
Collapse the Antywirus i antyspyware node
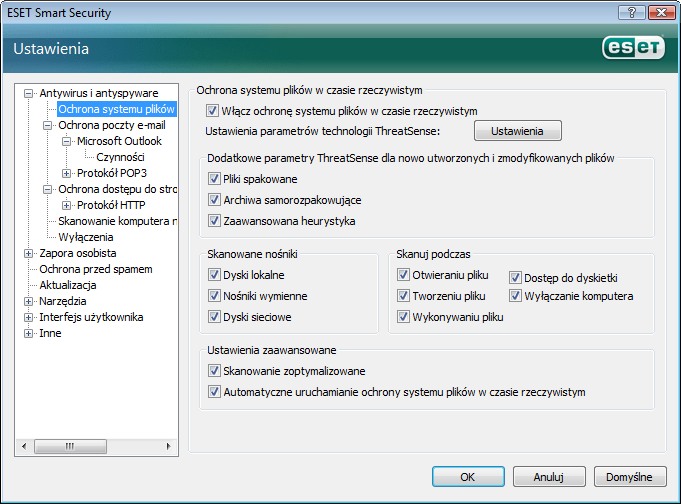pyautogui.click(x=28, y=93)
